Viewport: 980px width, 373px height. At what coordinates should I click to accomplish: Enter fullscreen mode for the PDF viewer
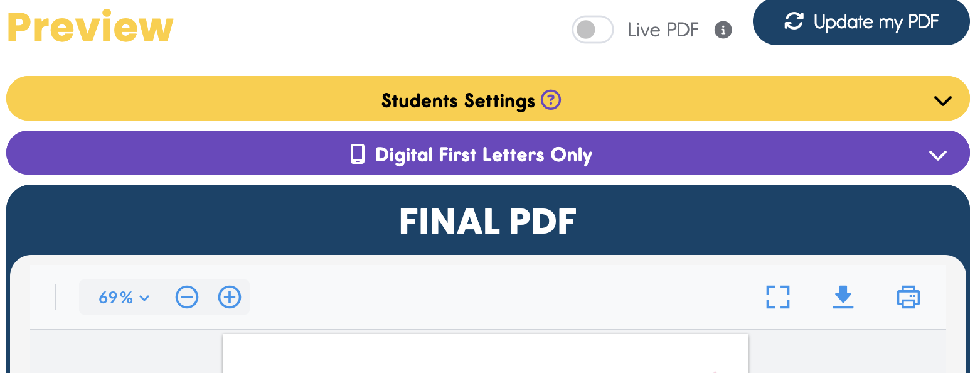click(777, 297)
